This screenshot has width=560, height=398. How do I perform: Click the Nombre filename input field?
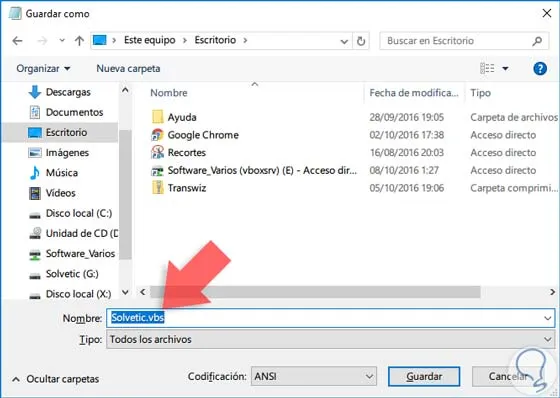point(330,318)
